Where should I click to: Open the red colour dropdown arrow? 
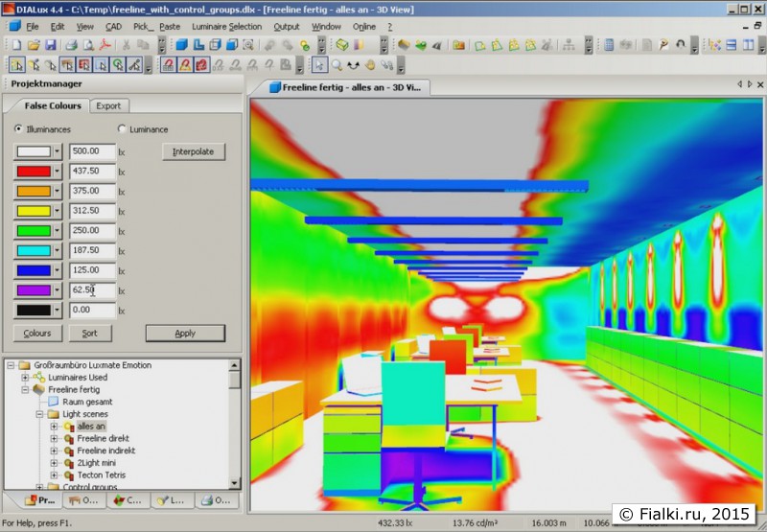57,172
